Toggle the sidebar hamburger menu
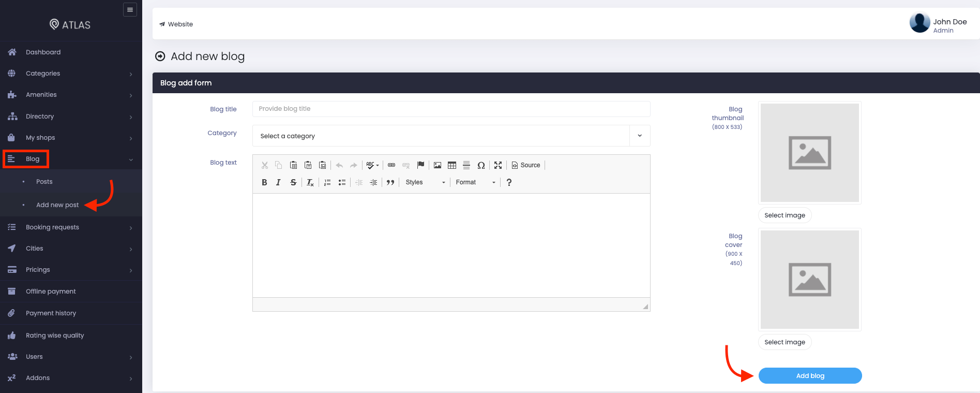The height and width of the screenshot is (393, 980). pos(130,9)
